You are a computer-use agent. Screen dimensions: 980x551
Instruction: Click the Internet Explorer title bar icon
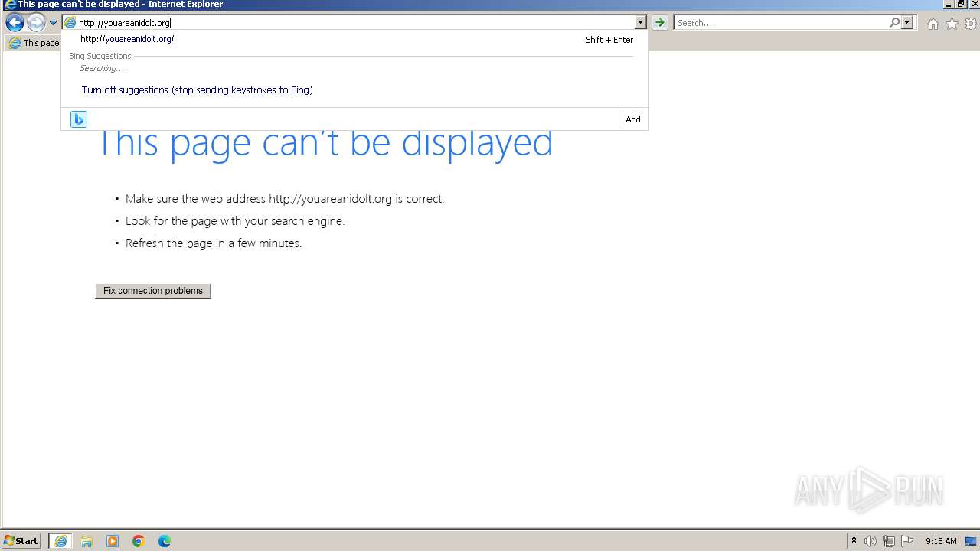tap(10, 5)
